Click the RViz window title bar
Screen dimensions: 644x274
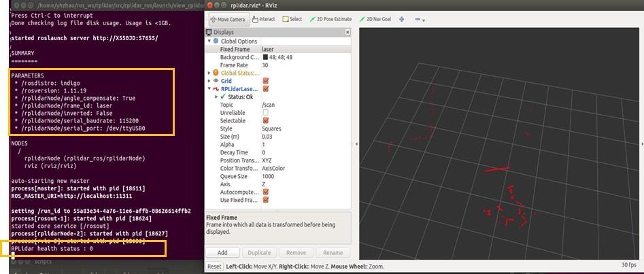[x=424, y=5]
